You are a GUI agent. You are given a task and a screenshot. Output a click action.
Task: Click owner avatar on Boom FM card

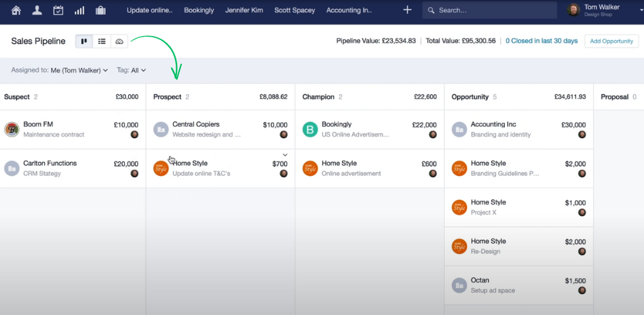(x=134, y=134)
